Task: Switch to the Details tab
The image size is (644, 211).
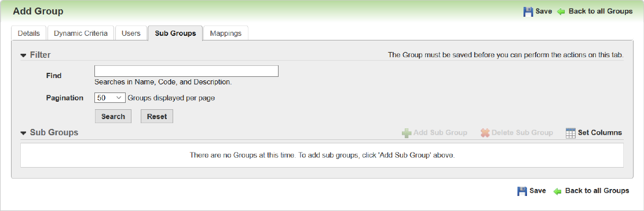Action: (x=29, y=34)
